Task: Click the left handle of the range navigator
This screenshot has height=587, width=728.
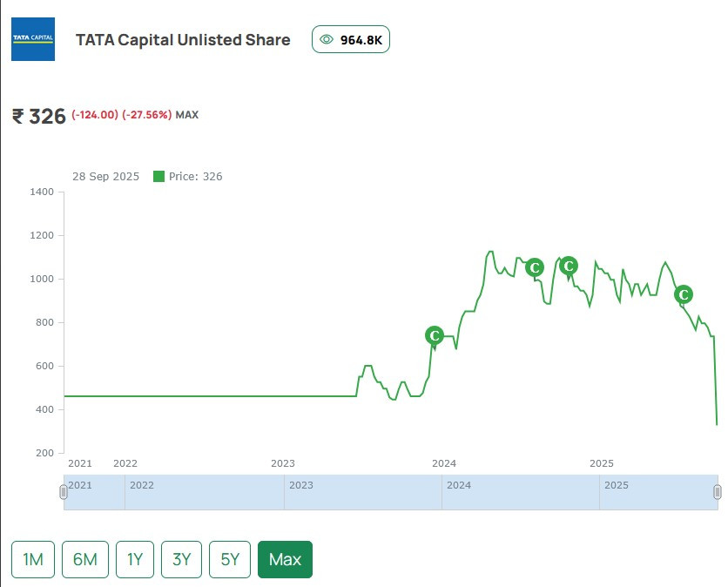Action: (64, 492)
